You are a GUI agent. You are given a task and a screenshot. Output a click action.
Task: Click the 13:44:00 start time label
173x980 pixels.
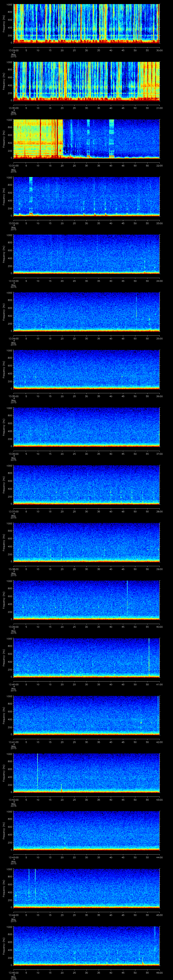(x=13, y=915)
